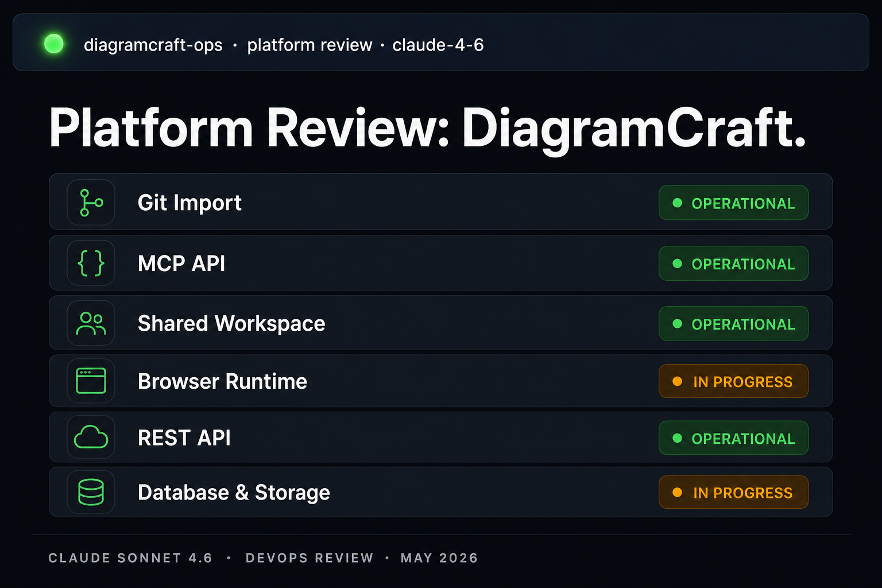Click the Shared Workspace OPERATIONAL badge
Viewport: 882px width, 588px height.
tap(733, 324)
